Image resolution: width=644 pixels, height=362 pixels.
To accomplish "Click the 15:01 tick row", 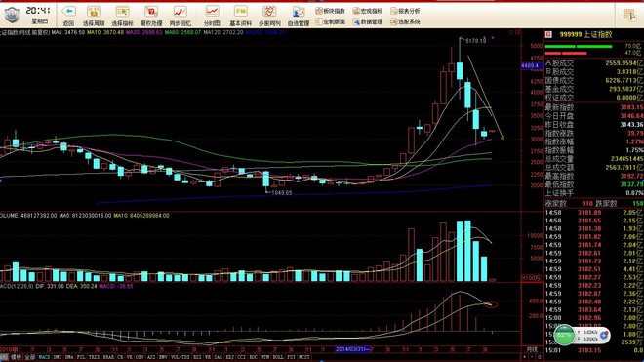I will coord(594,350).
